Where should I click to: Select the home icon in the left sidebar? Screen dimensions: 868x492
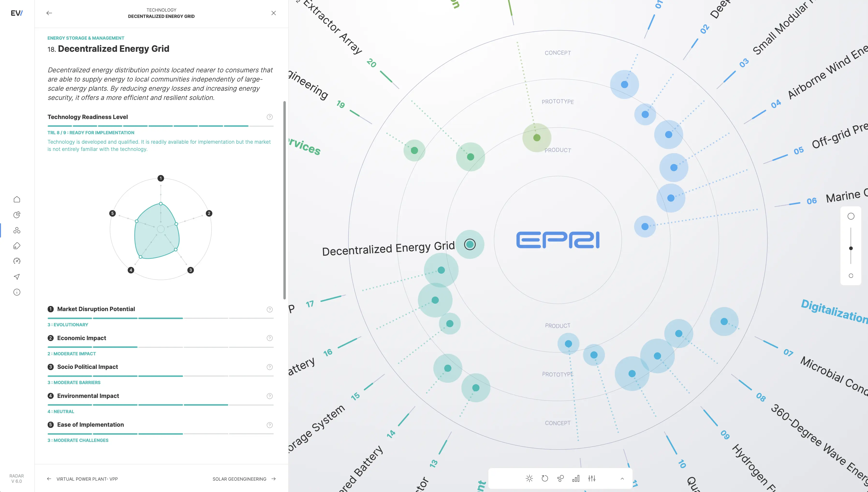[x=16, y=199]
